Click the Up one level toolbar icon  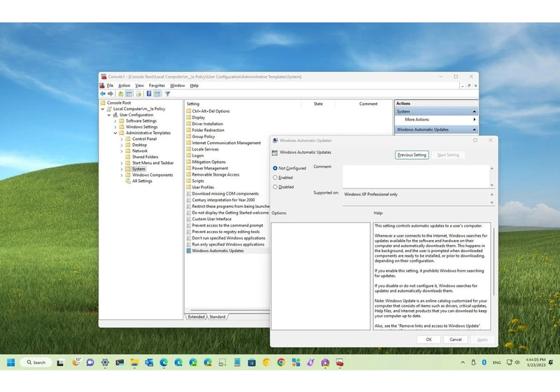point(120,94)
